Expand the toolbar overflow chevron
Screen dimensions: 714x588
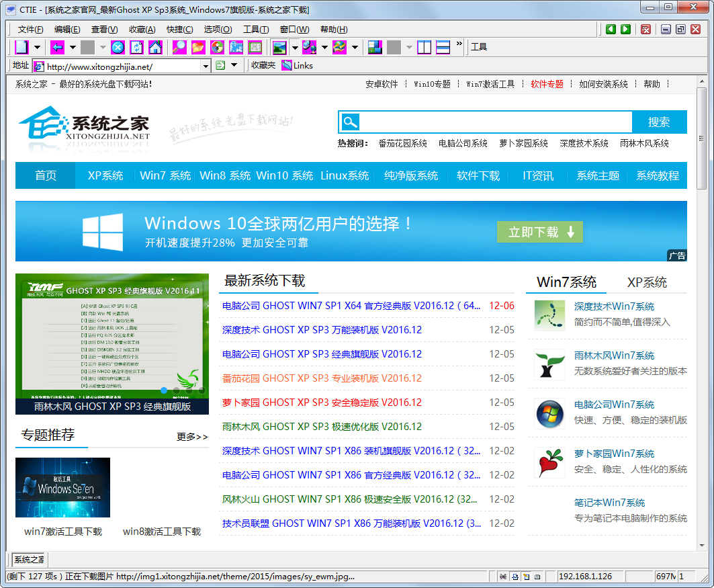pos(459,44)
